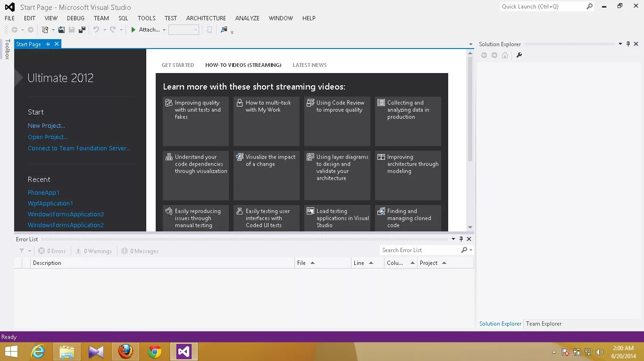Open the ANALYZE menu
The image size is (644, 361).
[247, 18]
